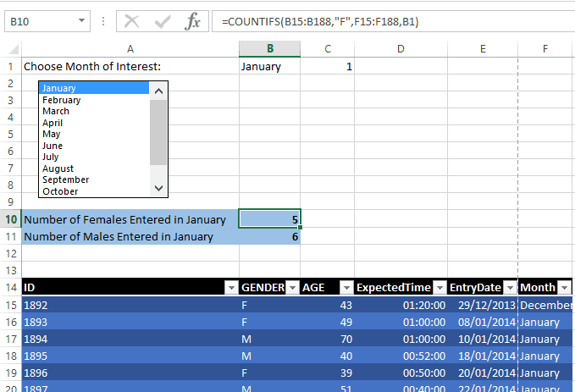Click the list box scrollbar thumb
Image resolution: width=575 pixels, height=392 pixels.
[158, 131]
